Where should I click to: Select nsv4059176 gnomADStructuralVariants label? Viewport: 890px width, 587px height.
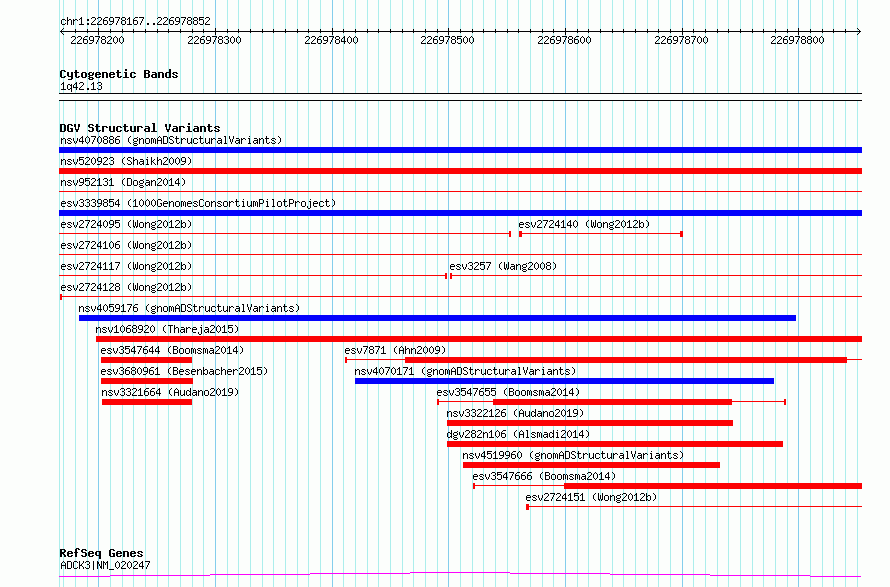pos(189,308)
